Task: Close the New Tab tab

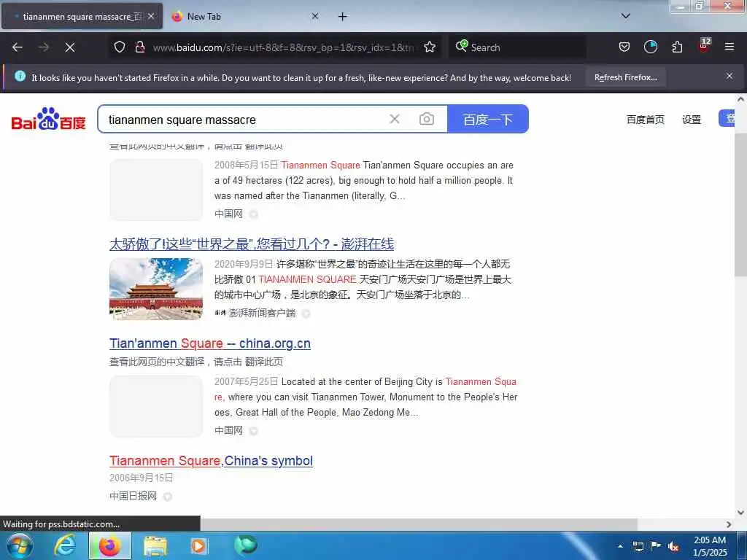Action: (x=315, y=16)
